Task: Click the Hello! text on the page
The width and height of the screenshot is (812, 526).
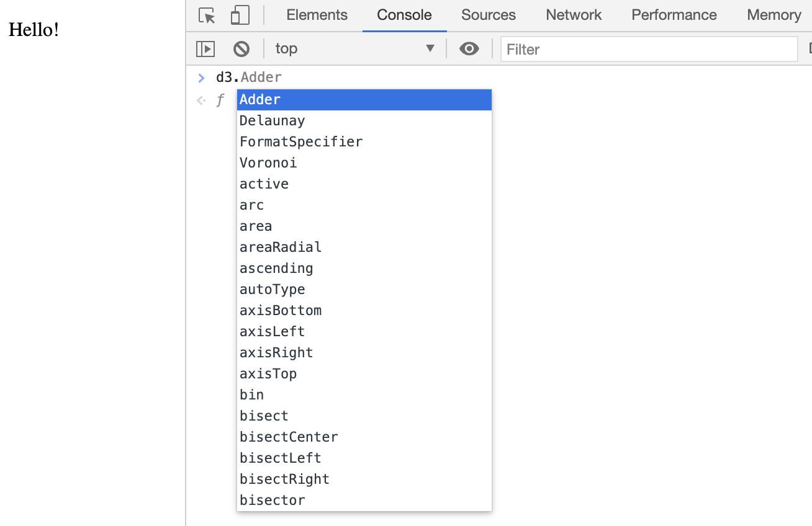Action: click(34, 29)
